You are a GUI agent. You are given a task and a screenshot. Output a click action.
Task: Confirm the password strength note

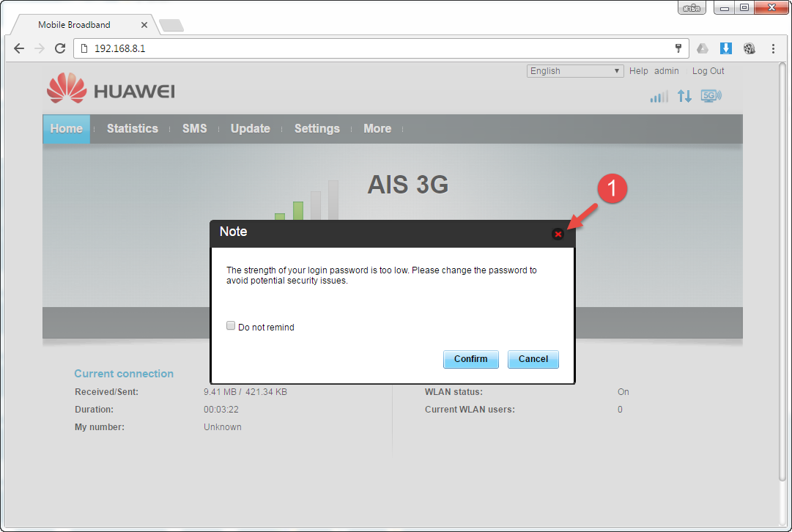[471, 359]
